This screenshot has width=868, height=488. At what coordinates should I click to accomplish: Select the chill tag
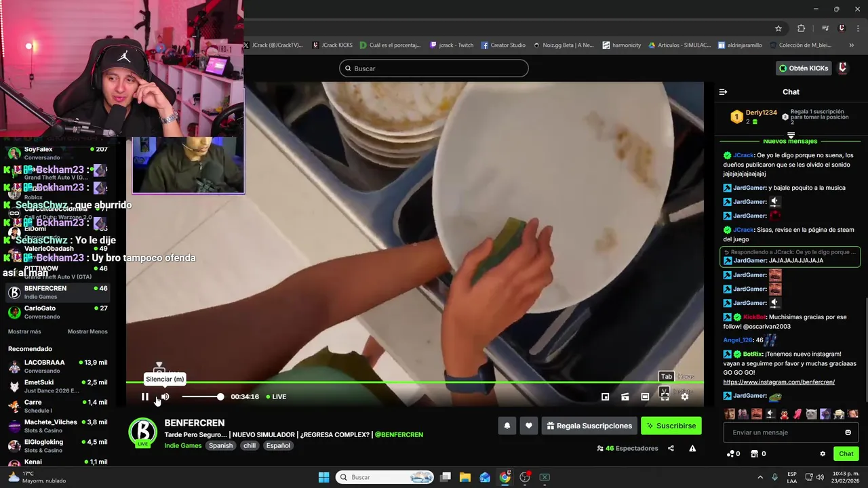click(250, 445)
